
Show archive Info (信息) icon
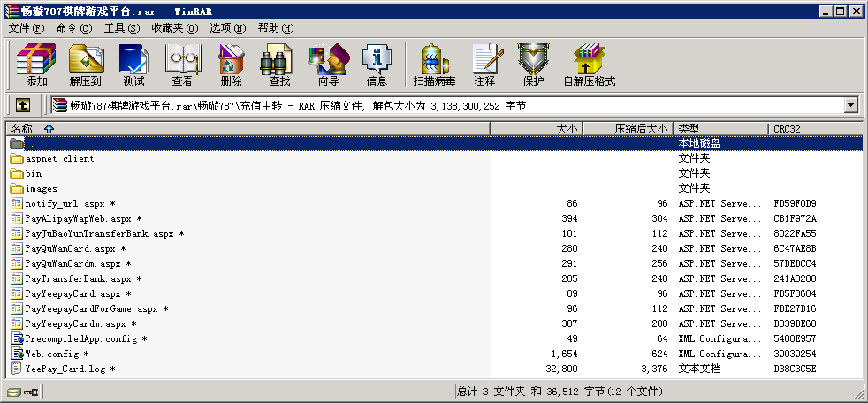[x=377, y=65]
